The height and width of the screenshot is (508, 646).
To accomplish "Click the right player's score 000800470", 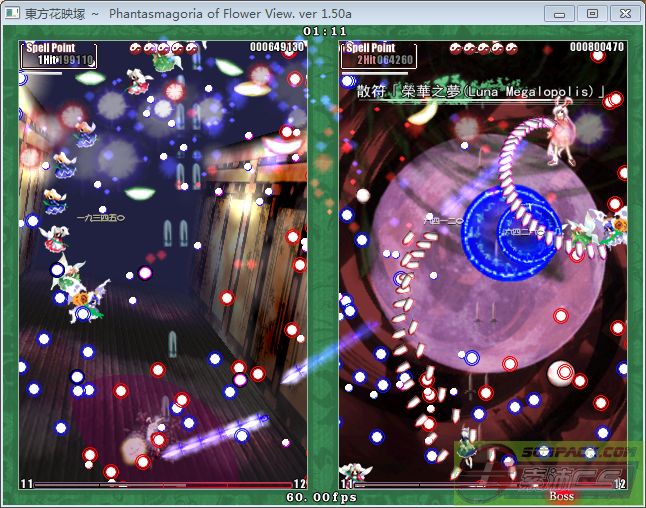I will coord(597,47).
